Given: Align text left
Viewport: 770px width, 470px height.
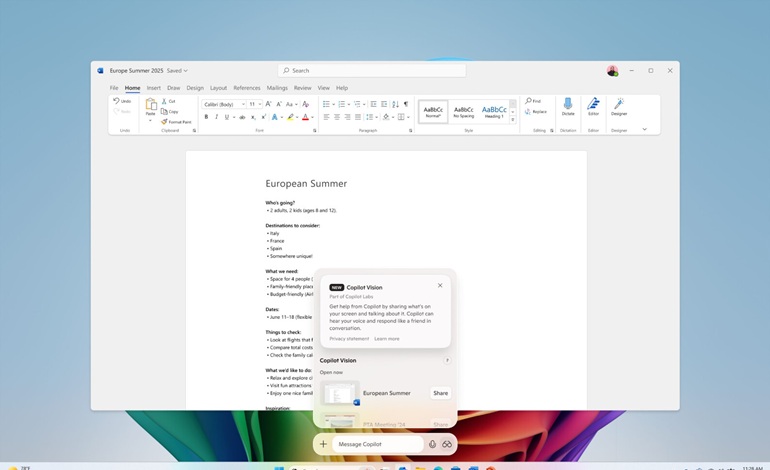Looking at the screenshot, I should coord(326,117).
